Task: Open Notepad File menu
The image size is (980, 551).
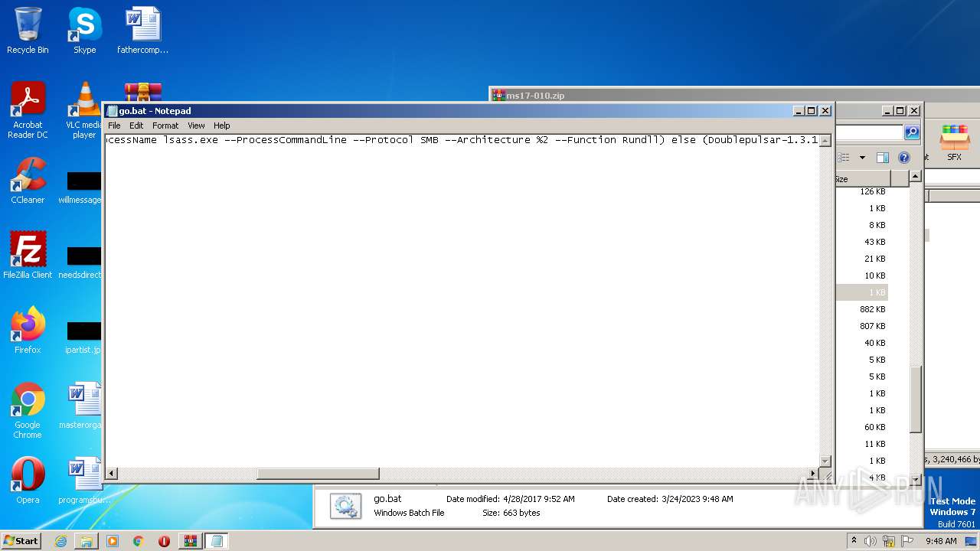Action: (x=114, y=126)
